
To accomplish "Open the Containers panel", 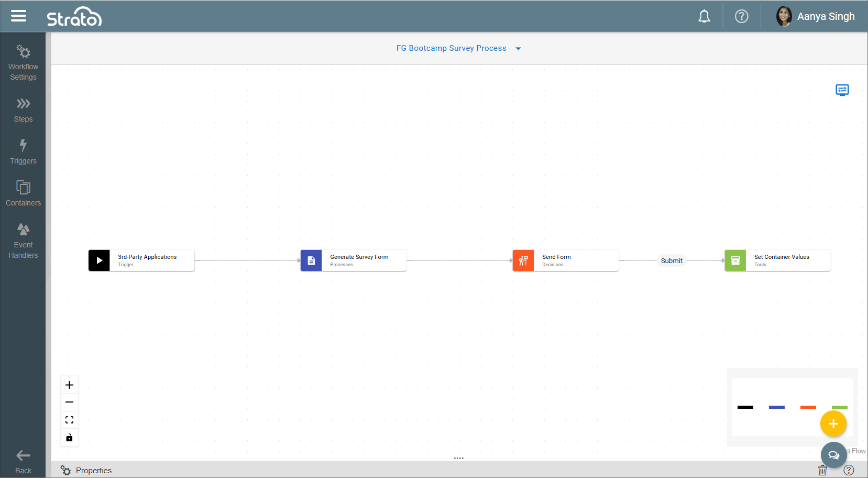I will coord(23,193).
